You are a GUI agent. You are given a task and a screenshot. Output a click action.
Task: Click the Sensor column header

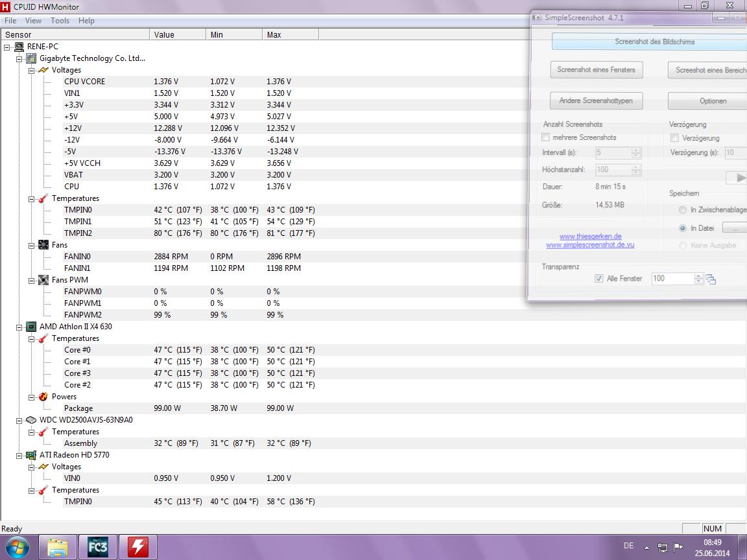(75, 35)
